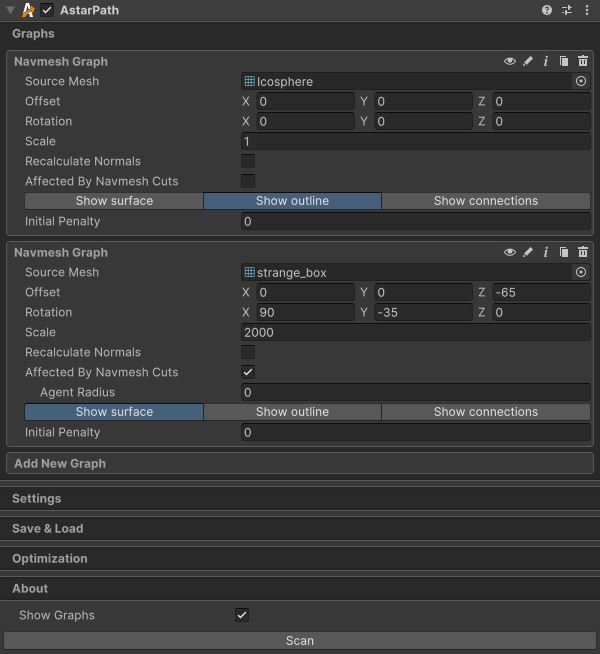Image resolution: width=600 pixels, height=654 pixels.
Task: Click the info icon on first Navmesh Graph
Action: (x=546, y=62)
